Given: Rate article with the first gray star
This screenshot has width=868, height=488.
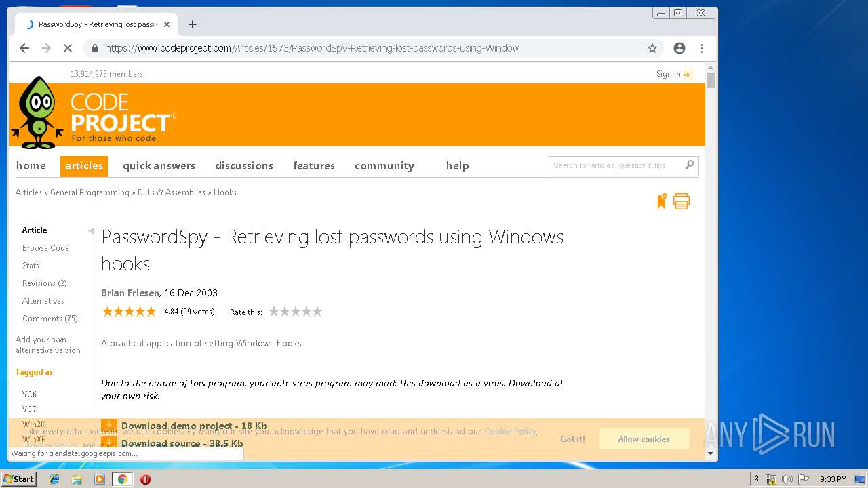Looking at the screenshot, I should point(274,312).
